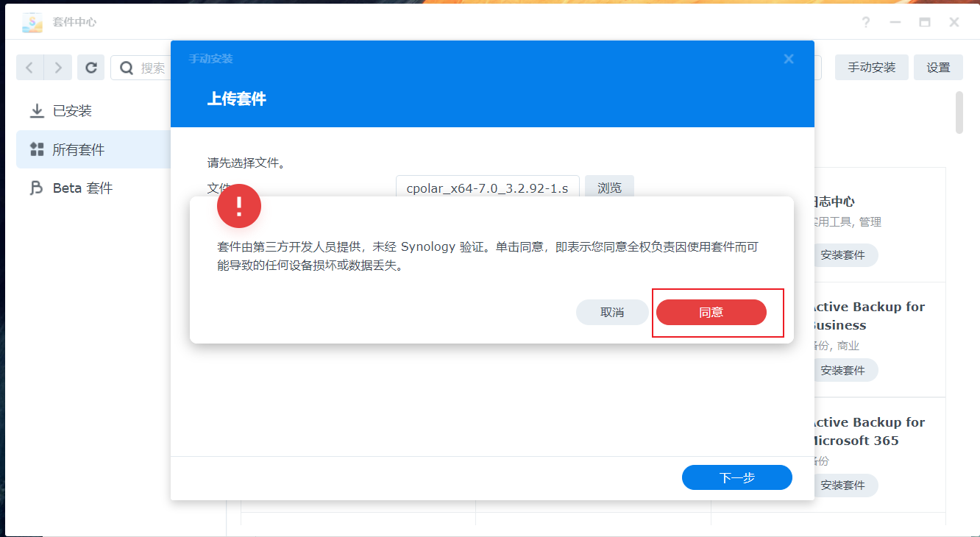
Task: Open help via the question mark icon
Action: 866,22
